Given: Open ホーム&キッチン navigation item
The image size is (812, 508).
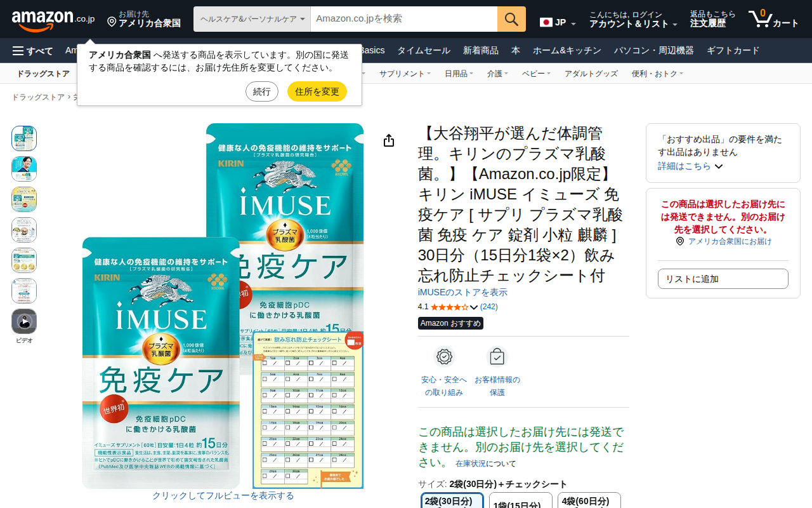Looking at the screenshot, I should (567, 51).
